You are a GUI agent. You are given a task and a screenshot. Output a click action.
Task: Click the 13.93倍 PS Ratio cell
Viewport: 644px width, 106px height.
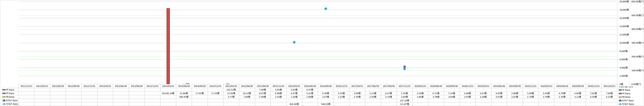coord(231,93)
